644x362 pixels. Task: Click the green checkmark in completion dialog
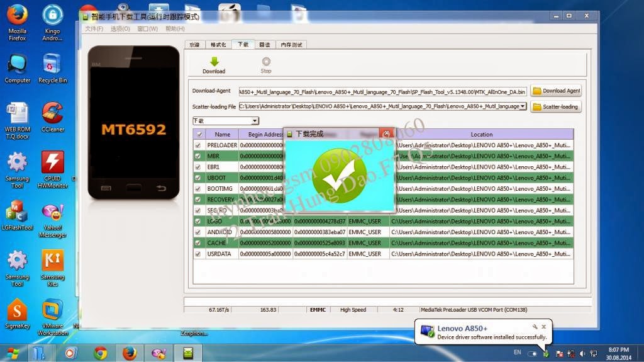(339, 176)
